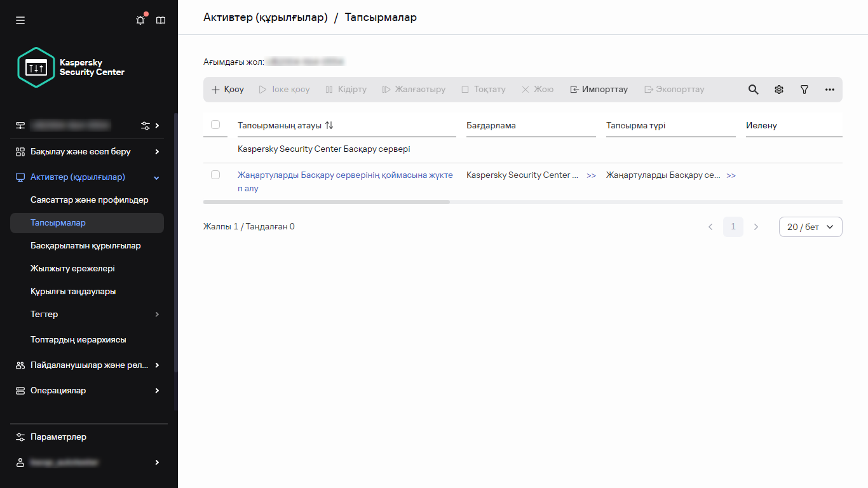Expand the Операциялар section
This screenshot has height=488, width=868.
(x=157, y=391)
